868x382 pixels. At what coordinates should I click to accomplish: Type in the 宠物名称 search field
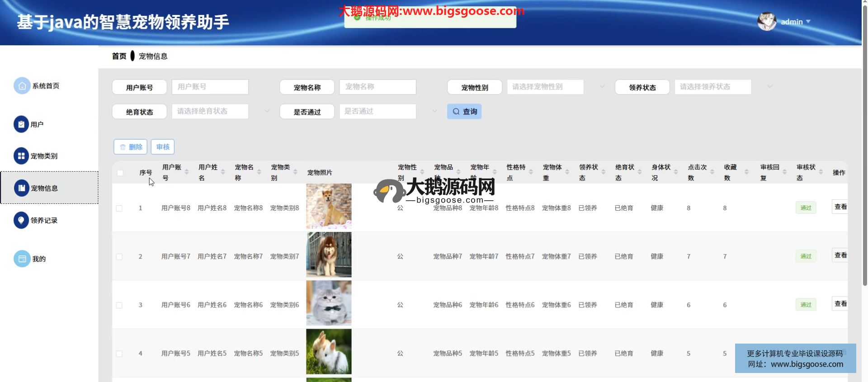[377, 87]
